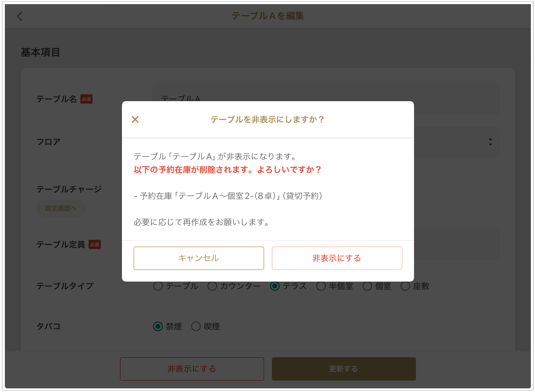
Task: Click the テーブルAを編集 page title
Action: pos(267,16)
